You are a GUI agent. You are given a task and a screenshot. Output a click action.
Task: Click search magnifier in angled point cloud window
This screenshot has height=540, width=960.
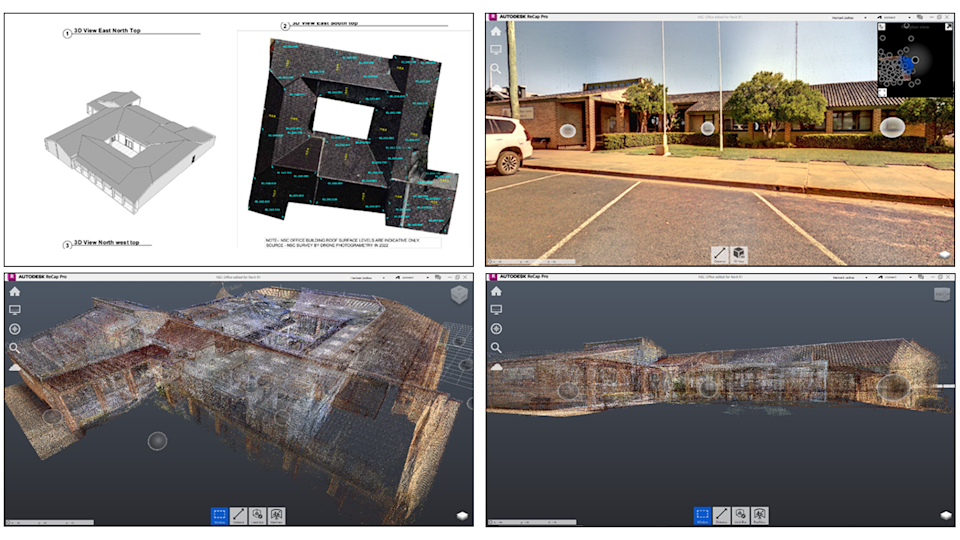click(15, 348)
